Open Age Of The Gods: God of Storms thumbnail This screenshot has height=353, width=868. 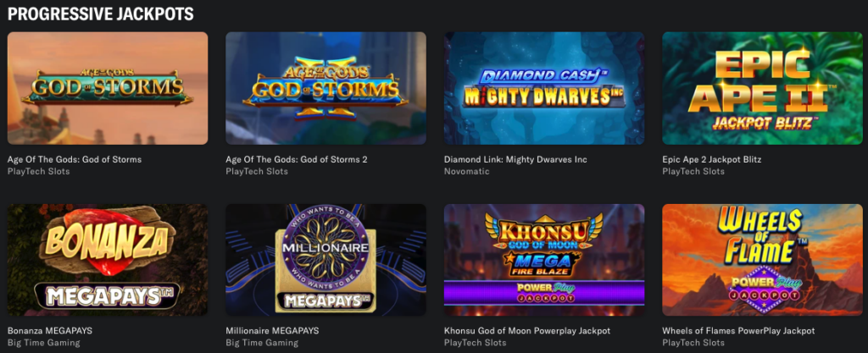pos(108,88)
